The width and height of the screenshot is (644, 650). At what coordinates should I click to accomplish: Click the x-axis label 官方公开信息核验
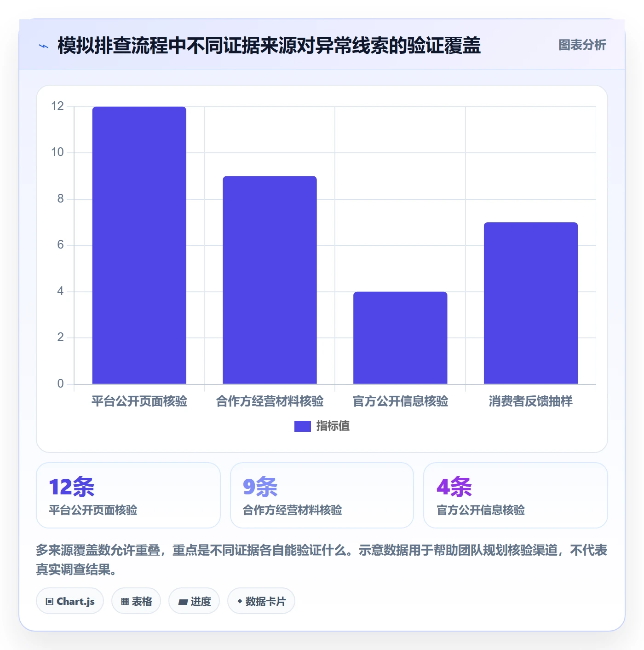tap(400, 401)
